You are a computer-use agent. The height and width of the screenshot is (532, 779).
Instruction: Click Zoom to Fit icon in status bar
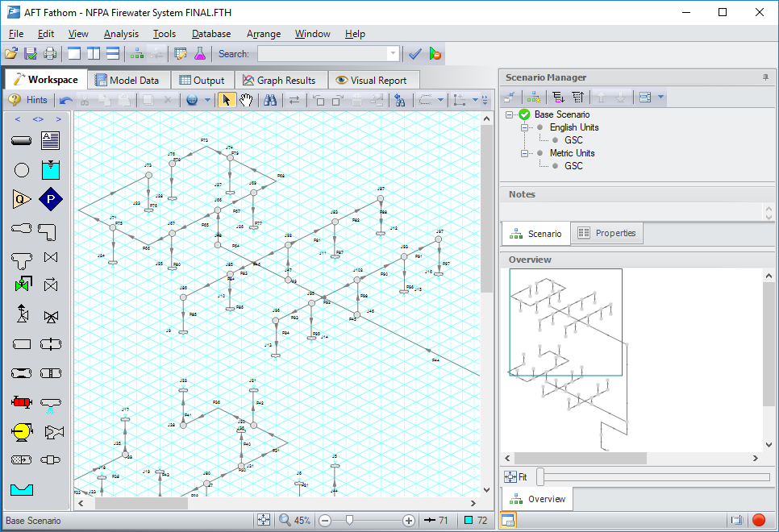point(264,520)
